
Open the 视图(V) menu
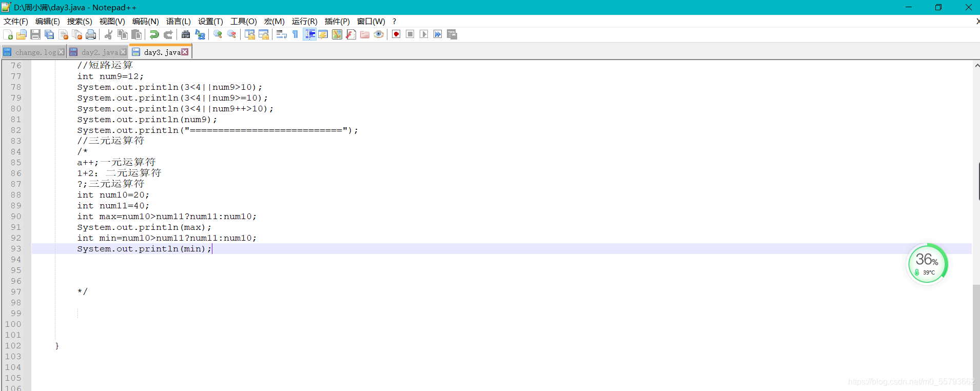point(112,21)
